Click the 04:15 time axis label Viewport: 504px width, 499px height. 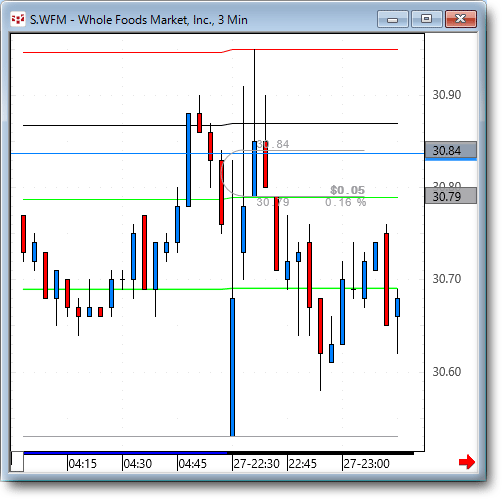coord(82,464)
